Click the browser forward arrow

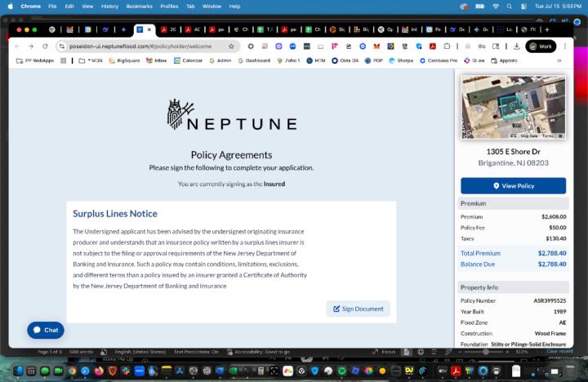click(x=31, y=46)
